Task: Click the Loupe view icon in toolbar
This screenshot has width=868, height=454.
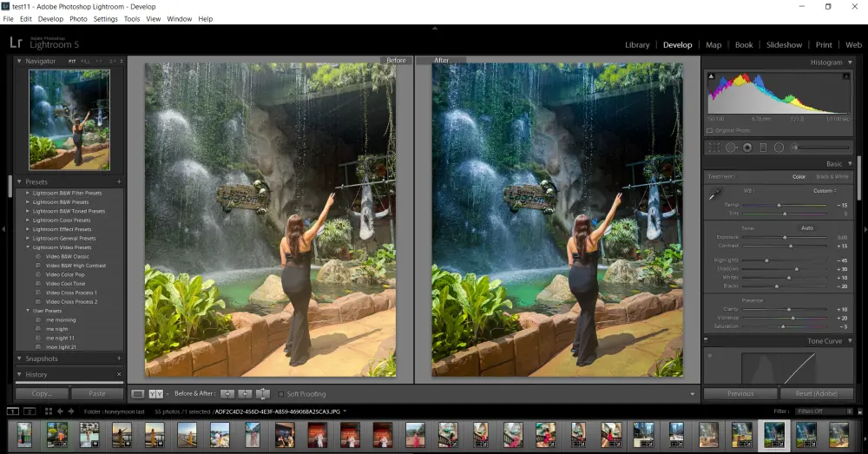Action: point(137,393)
